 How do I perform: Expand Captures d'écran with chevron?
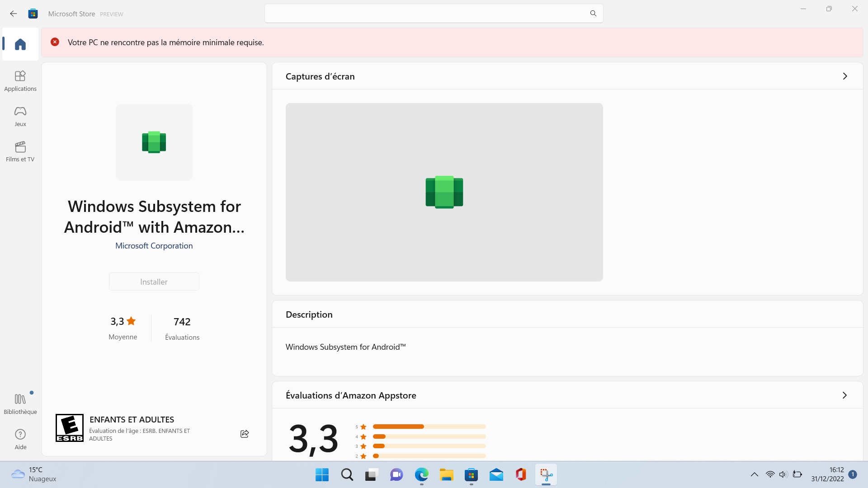(845, 76)
